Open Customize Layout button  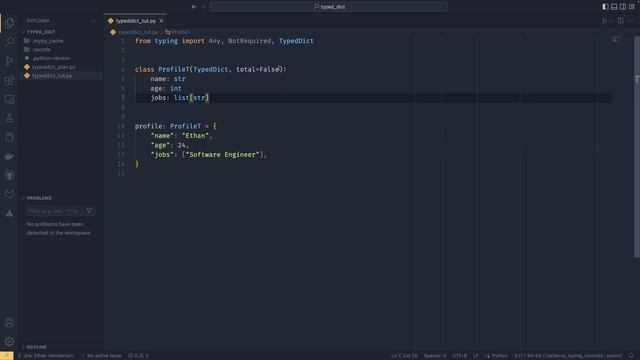point(632,7)
